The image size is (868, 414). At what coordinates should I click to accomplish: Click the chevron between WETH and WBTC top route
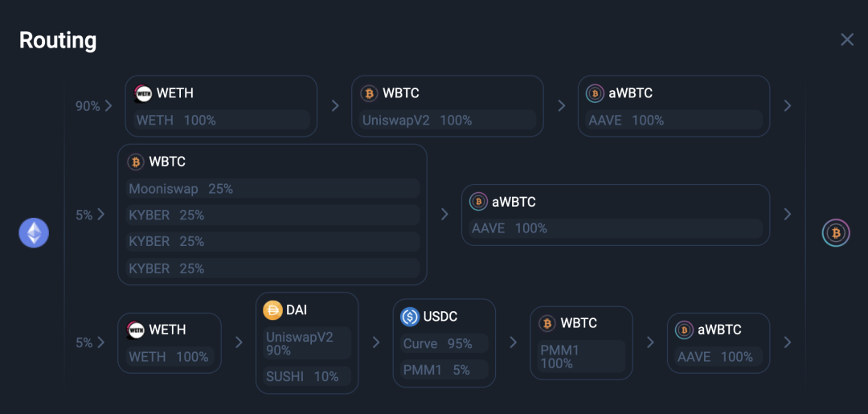point(335,106)
